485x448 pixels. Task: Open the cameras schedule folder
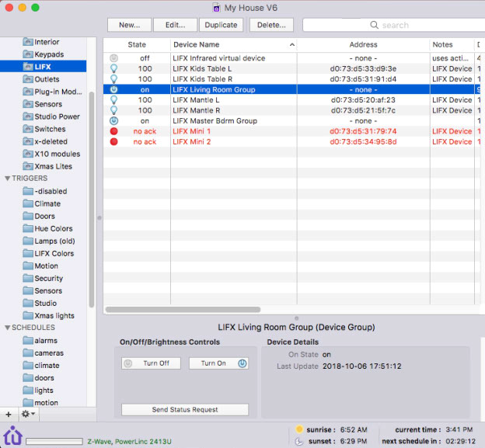44,352
